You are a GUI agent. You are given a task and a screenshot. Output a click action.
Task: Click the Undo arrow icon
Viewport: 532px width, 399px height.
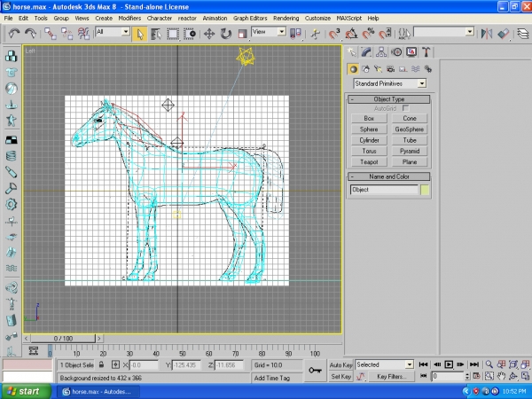(x=14, y=34)
